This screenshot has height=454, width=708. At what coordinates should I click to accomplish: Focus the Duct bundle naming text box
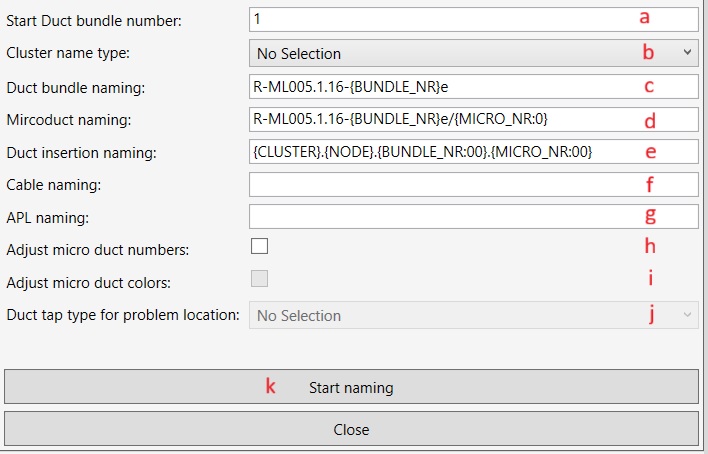440,87
